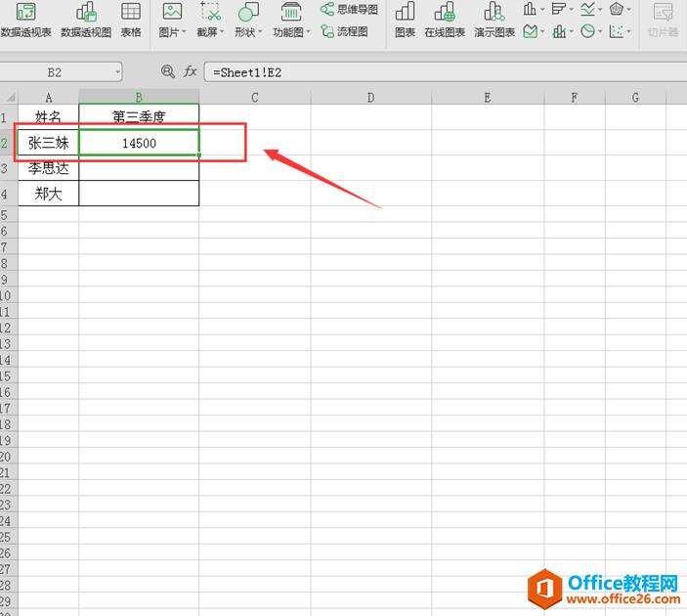Image resolution: width=687 pixels, height=616 pixels.
Task: Click cell containing 郑大
Action: 48,194
